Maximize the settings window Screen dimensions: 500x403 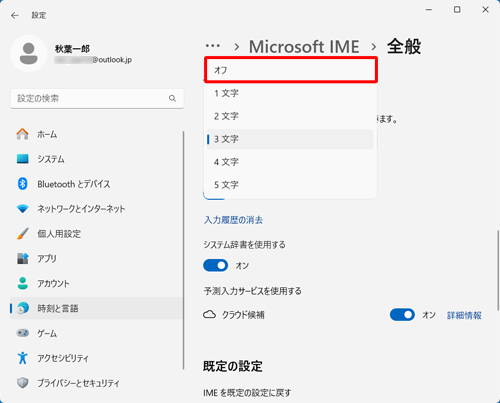point(457,10)
